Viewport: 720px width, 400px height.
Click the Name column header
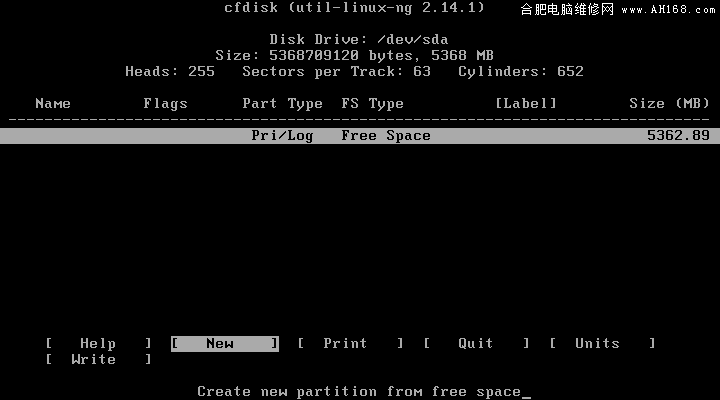53,103
